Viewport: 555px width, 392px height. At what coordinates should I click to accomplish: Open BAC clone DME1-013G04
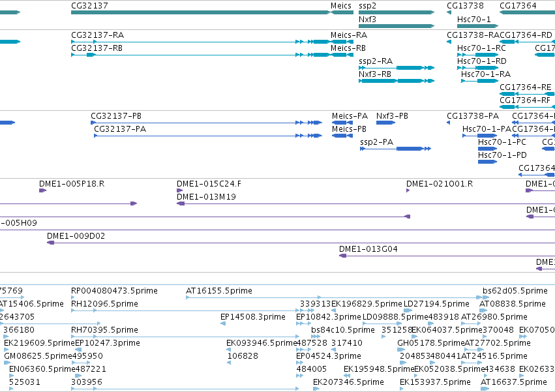point(368,249)
